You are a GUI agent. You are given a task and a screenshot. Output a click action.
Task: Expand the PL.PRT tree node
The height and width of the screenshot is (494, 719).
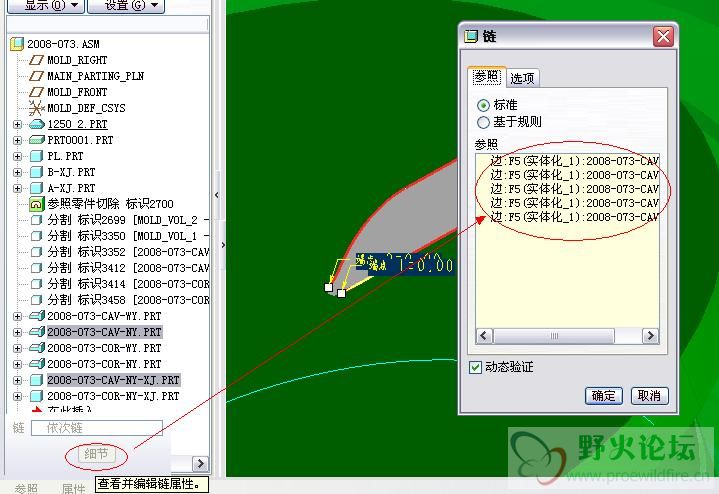17,156
